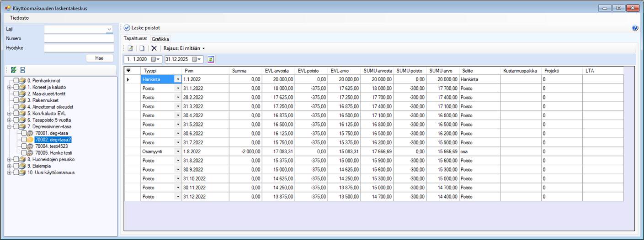Screen dimensions: 644x240
Task: Sort by the EVL-arvosta column header
Action: [x=278, y=71]
